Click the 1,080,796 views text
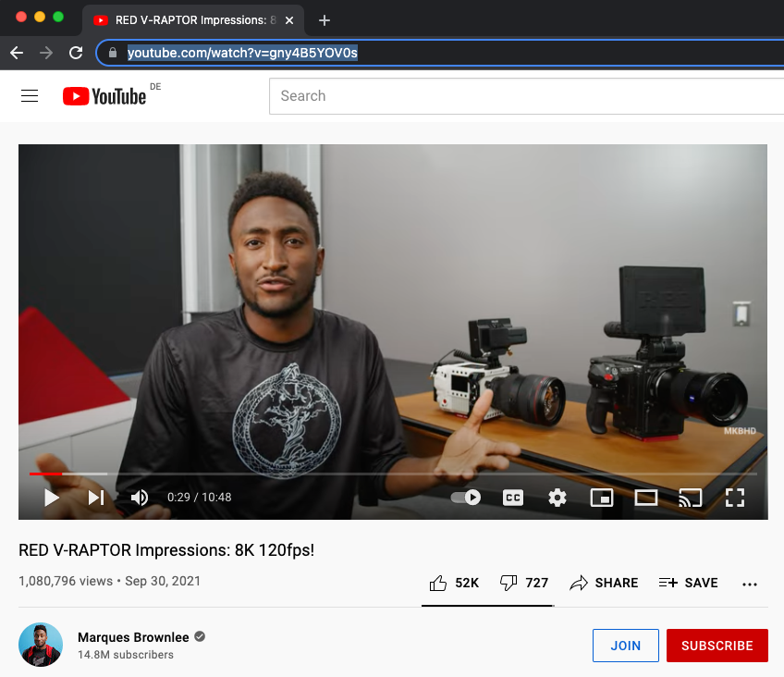Image resolution: width=784 pixels, height=677 pixels. [x=66, y=581]
